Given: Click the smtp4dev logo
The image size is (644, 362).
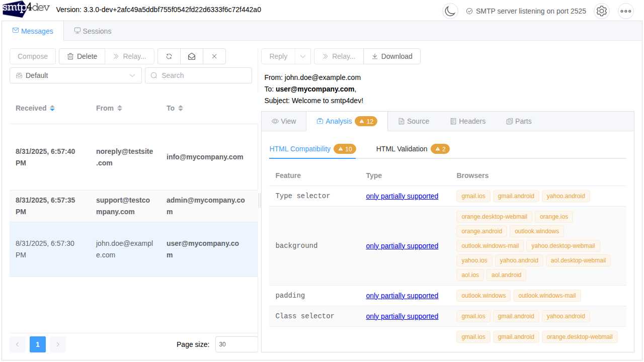Looking at the screenshot, I should 26,9.
